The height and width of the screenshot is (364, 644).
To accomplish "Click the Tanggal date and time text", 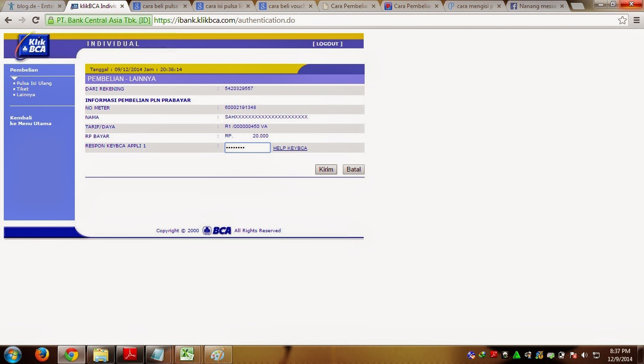I will pos(136,69).
